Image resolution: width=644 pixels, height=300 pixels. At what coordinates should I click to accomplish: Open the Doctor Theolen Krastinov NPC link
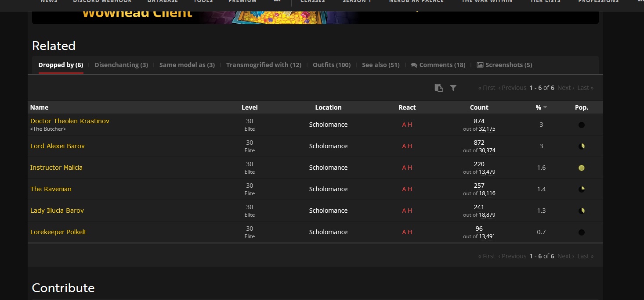(x=70, y=121)
